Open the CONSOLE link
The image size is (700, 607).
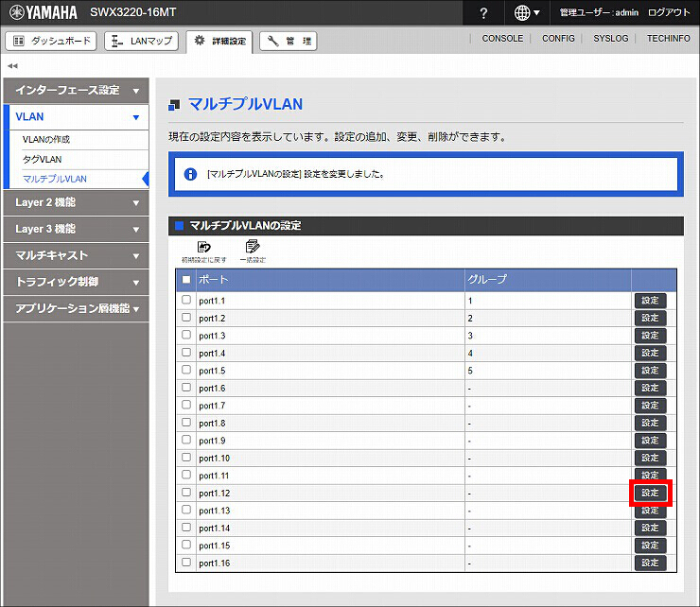tap(502, 39)
